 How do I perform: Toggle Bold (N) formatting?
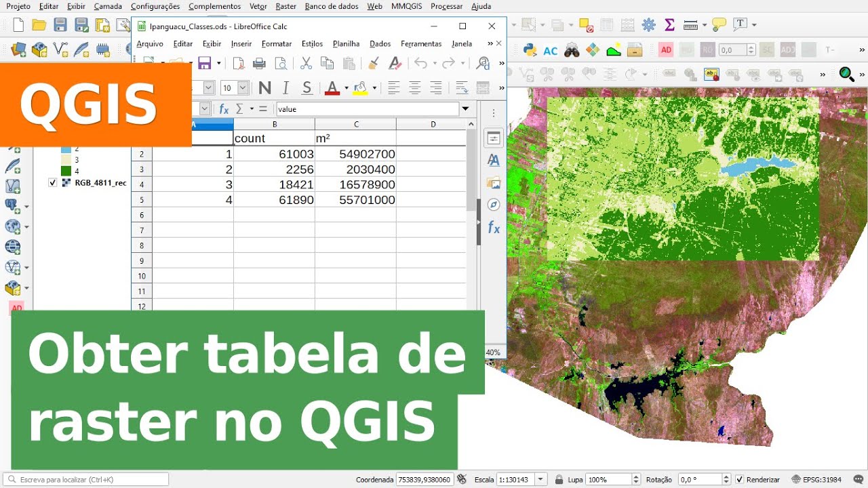click(x=264, y=87)
